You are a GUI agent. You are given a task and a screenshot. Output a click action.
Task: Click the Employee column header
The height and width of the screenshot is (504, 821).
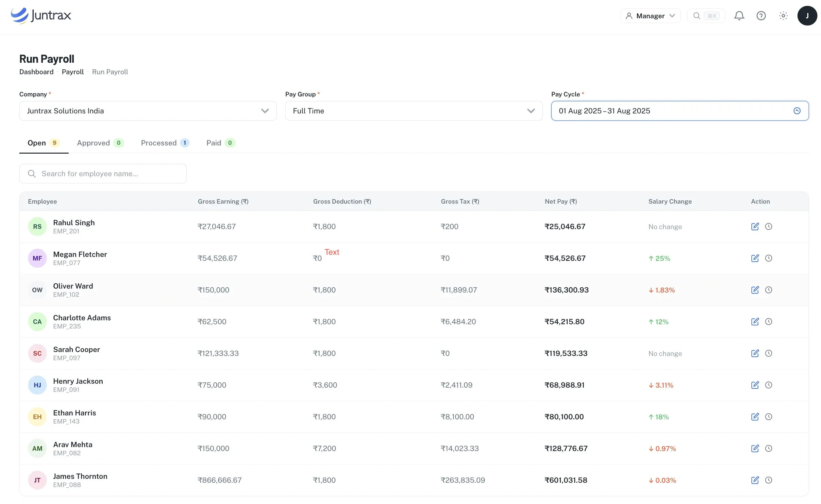coord(42,202)
